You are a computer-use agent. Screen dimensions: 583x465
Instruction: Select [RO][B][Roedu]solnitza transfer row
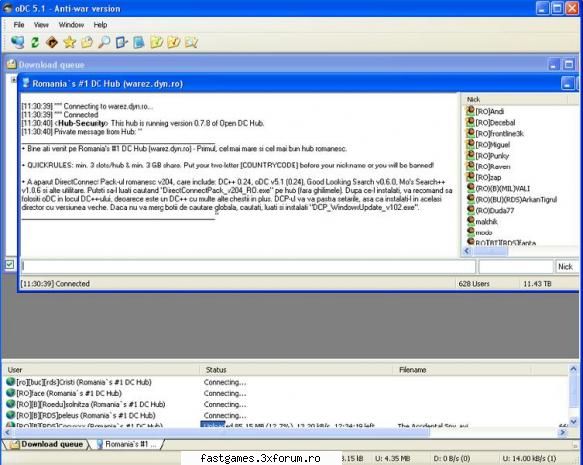click(x=285, y=404)
